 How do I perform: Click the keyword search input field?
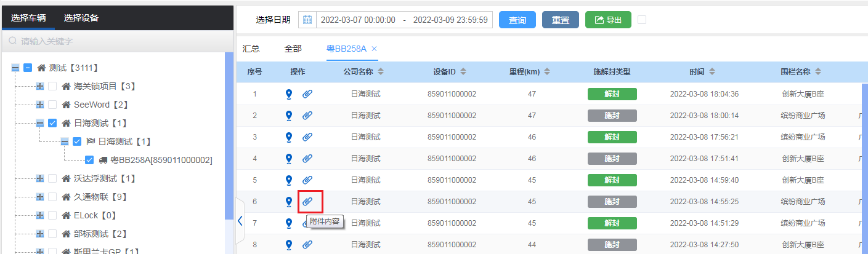(117, 41)
